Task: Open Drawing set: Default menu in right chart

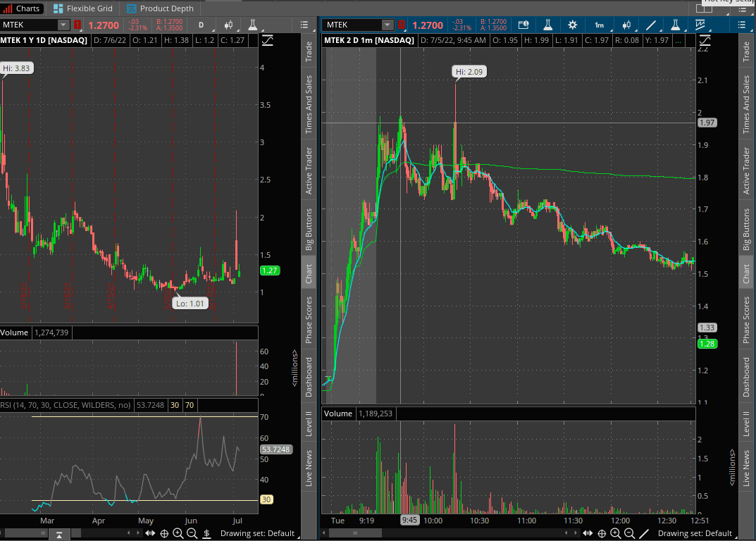Action: [695, 533]
